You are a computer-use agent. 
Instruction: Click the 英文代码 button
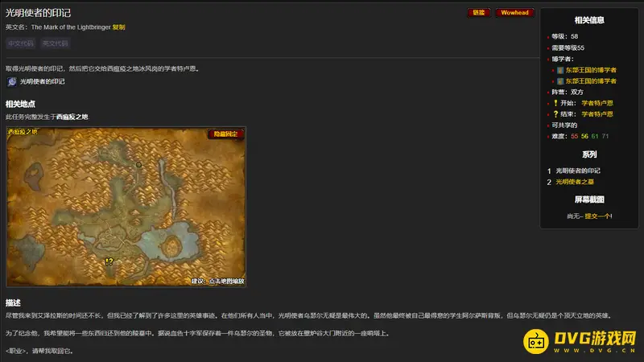pyautogui.click(x=55, y=43)
